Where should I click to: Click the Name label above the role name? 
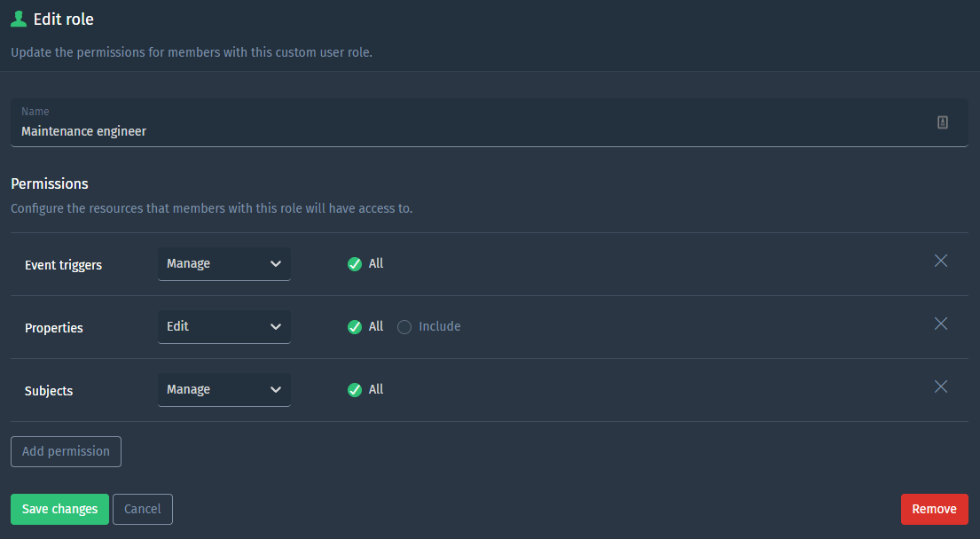click(x=35, y=111)
